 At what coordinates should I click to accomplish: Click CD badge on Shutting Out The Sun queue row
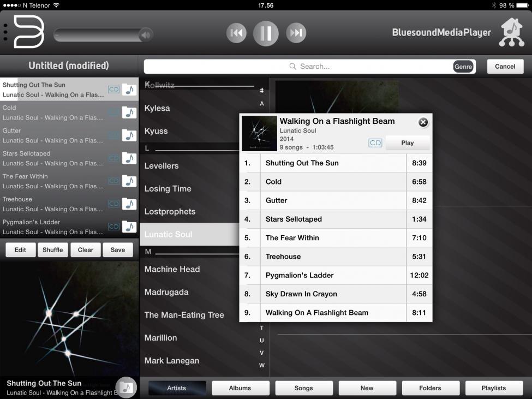point(113,90)
